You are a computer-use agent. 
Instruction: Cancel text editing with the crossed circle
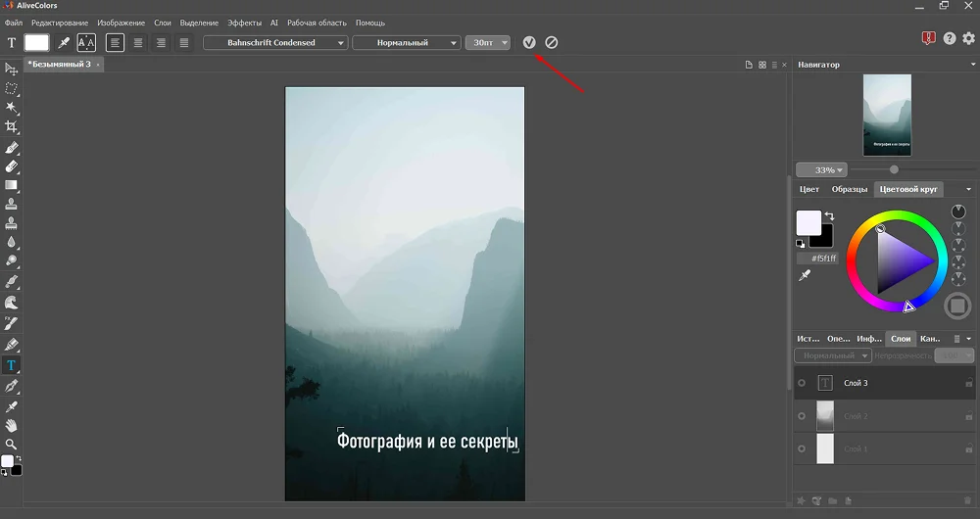[x=551, y=42]
